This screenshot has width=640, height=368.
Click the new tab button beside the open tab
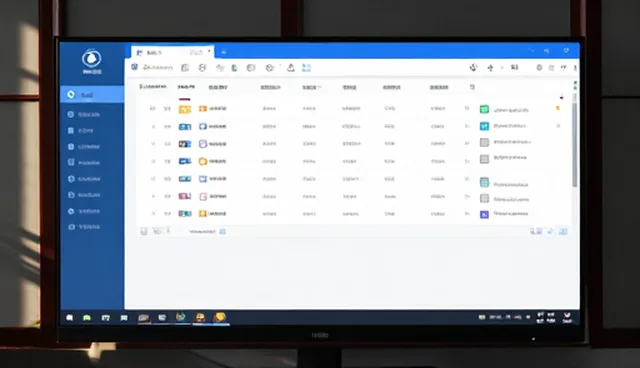[223, 52]
